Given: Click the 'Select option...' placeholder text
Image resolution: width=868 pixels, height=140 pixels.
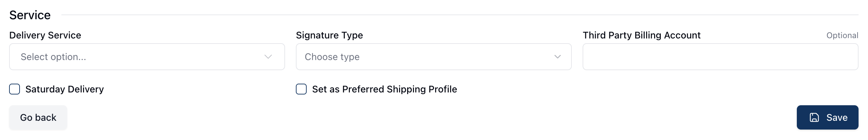Looking at the screenshot, I should coord(53,57).
